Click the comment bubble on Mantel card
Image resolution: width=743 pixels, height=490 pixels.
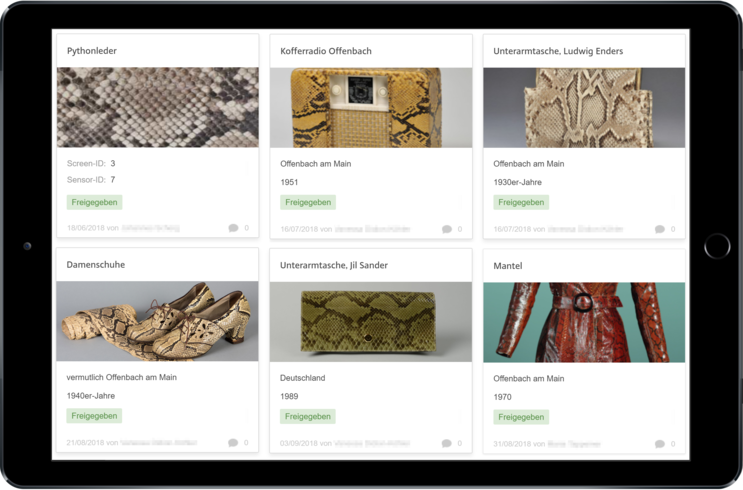pos(660,444)
